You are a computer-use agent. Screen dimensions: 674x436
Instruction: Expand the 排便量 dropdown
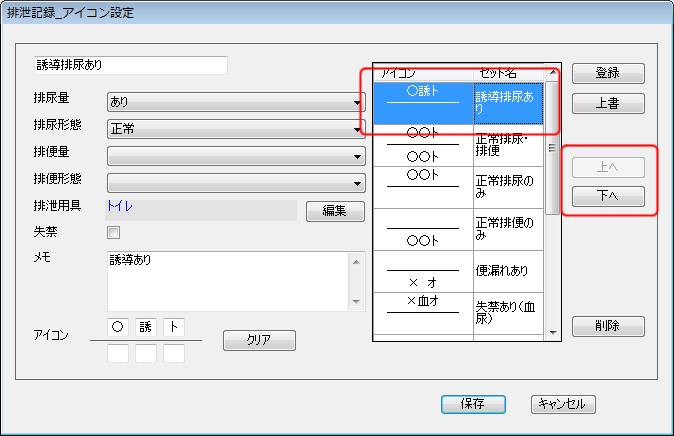click(236, 156)
